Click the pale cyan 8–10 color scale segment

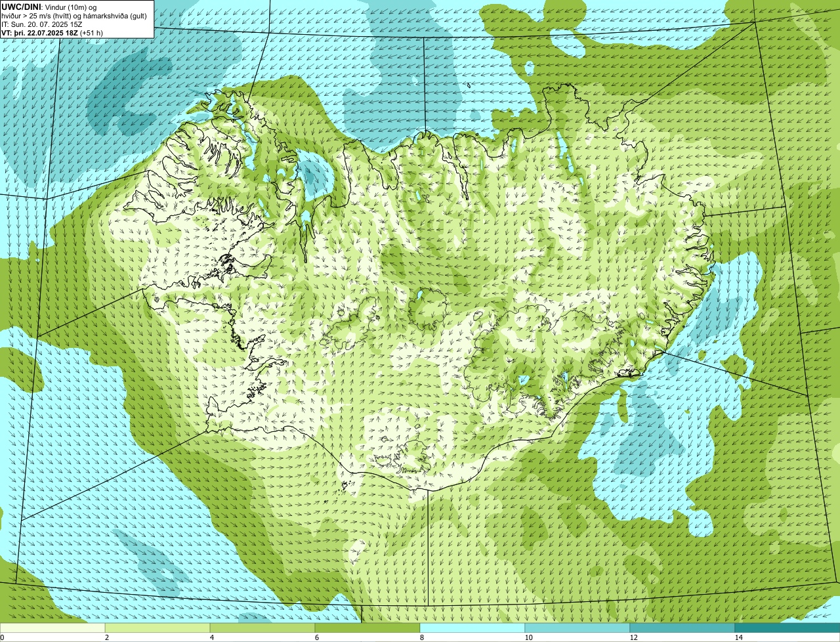coord(472,628)
